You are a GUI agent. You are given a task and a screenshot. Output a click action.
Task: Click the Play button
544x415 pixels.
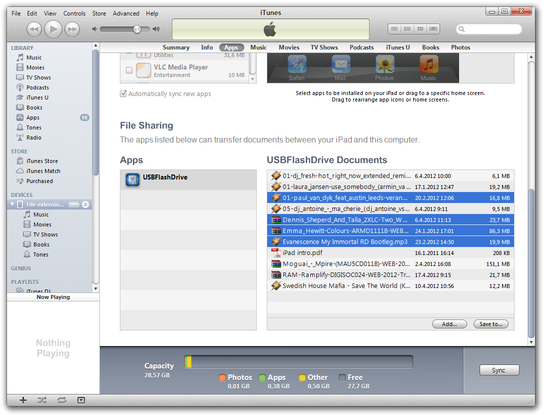click(x=53, y=29)
